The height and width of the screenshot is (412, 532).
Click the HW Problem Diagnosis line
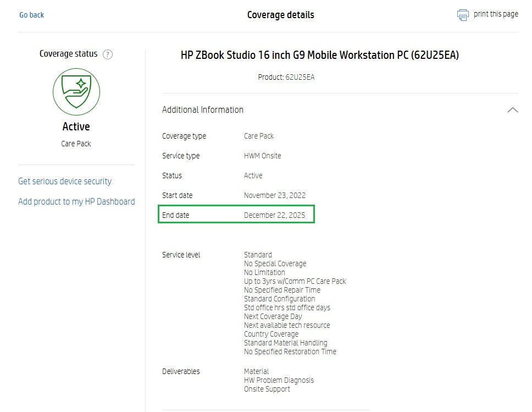click(279, 381)
